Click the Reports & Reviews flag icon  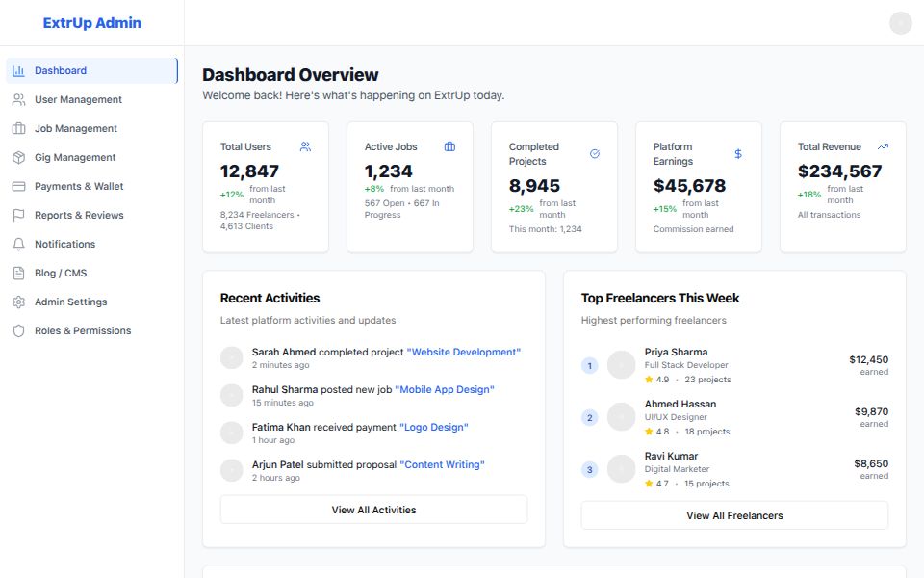click(x=18, y=215)
